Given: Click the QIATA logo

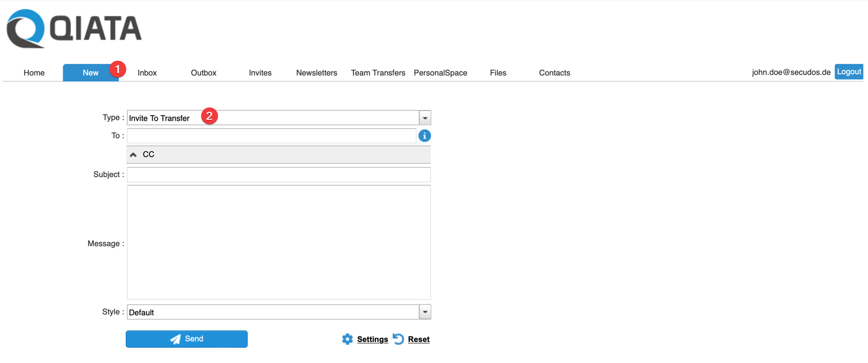Looking at the screenshot, I should [x=74, y=29].
